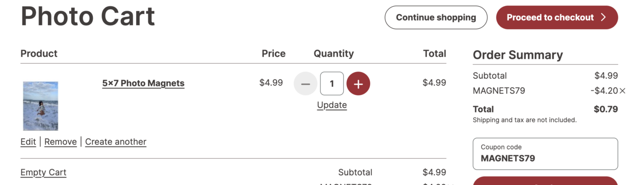Click into the Coupon code input field
This screenshot has height=185, width=644.
point(545,154)
